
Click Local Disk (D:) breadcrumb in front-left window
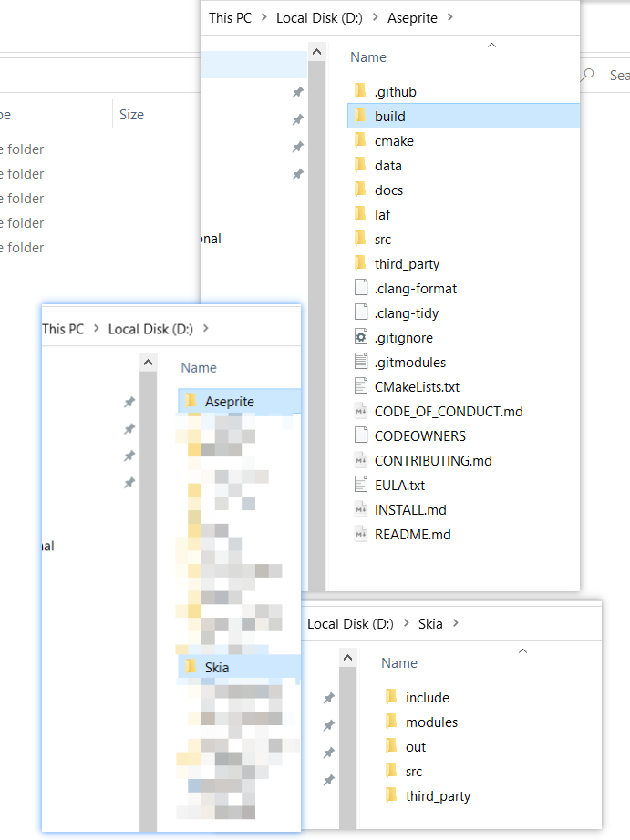click(150, 328)
